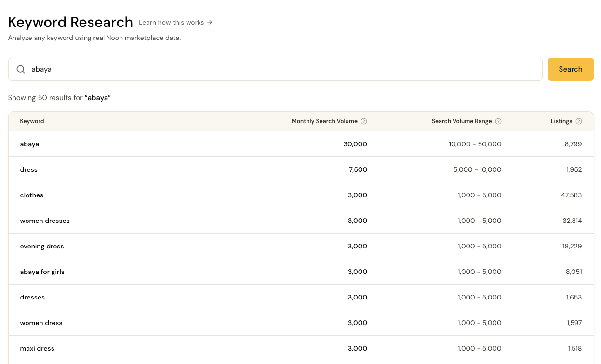The height and width of the screenshot is (364, 601).
Task: Open the Learn how this works link
Action: pyautogui.click(x=172, y=22)
